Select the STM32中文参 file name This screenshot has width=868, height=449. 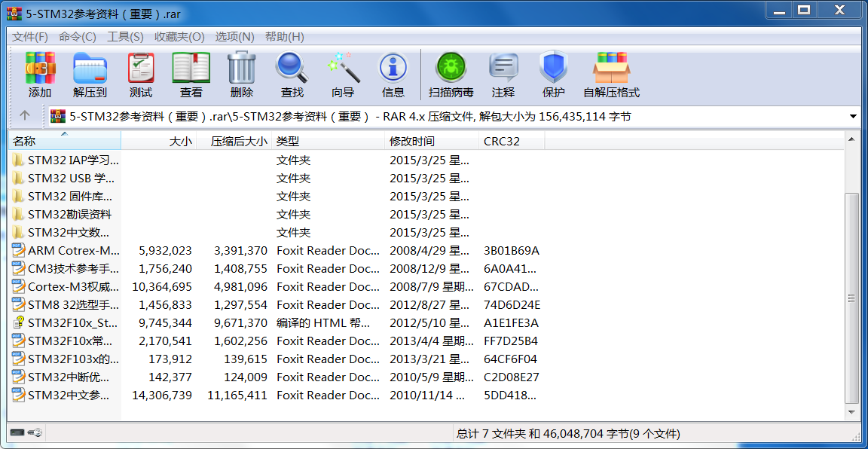69,396
